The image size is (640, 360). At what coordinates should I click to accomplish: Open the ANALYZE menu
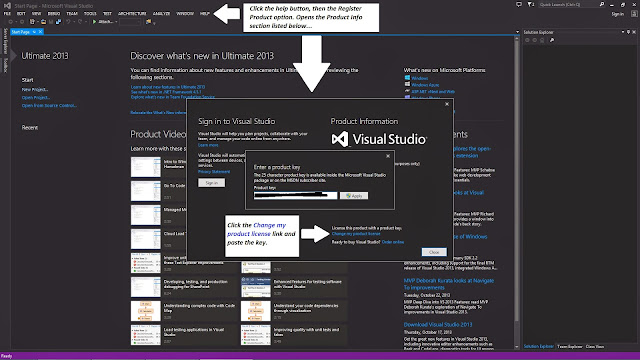click(161, 13)
